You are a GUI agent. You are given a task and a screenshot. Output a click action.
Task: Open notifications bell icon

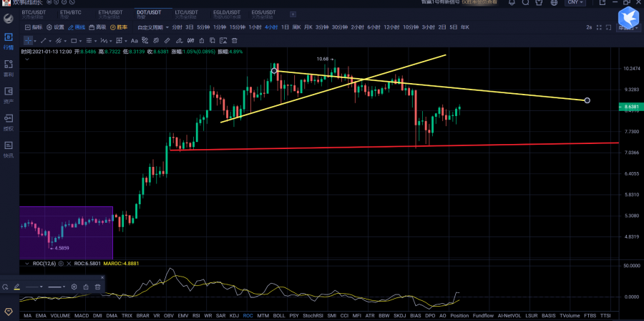(512, 2)
